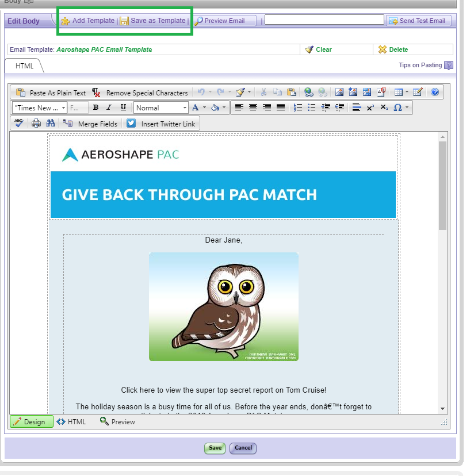Click the format stripper brush icon

(x=240, y=92)
